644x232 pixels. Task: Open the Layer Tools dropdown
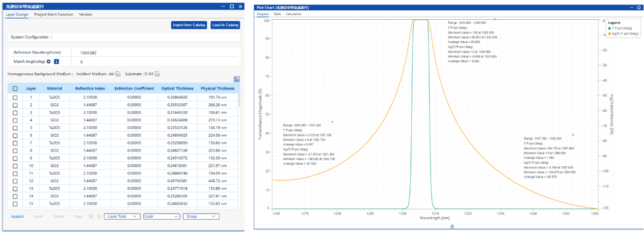pyautogui.click(x=122, y=216)
